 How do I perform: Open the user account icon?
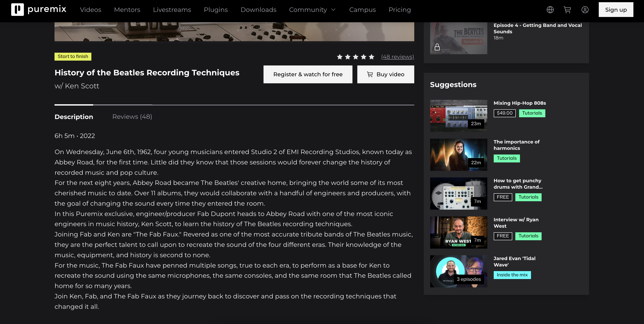(x=585, y=10)
